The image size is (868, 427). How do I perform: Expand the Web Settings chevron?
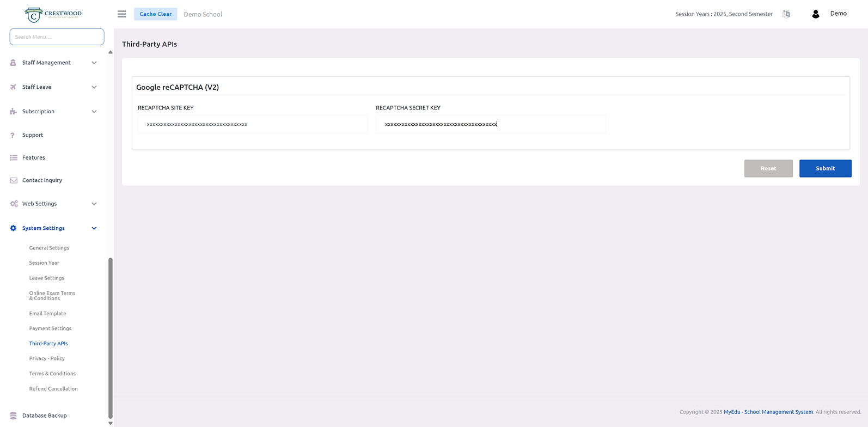coord(94,204)
